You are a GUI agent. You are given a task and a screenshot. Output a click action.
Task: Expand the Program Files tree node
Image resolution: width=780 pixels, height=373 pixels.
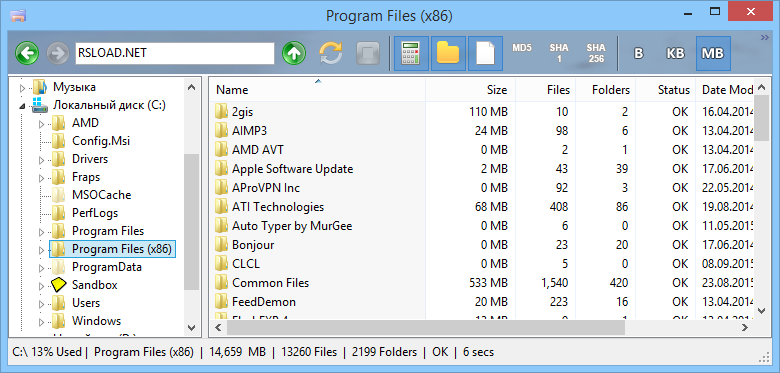(42, 232)
